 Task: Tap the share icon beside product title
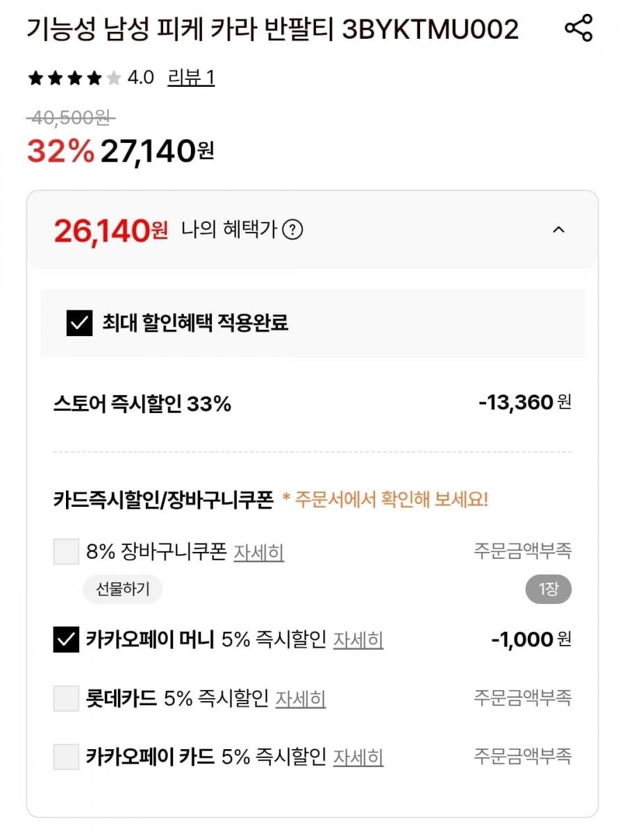(578, 28)
